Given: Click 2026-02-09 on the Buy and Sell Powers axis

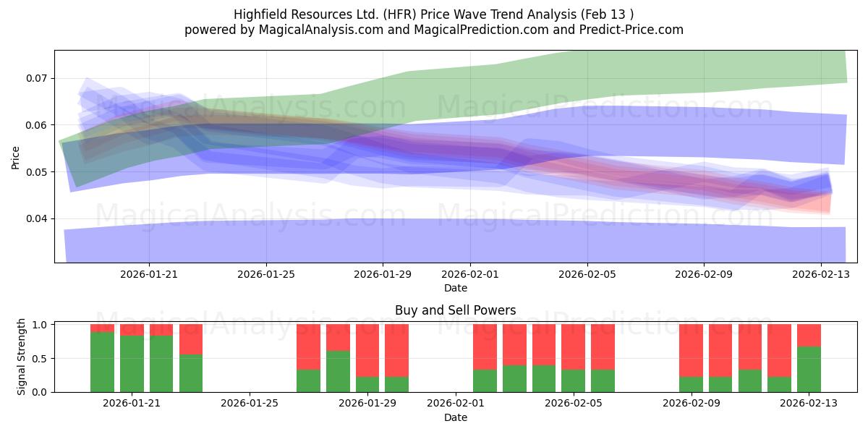Looking at the screenshot, I should point(692,404).
